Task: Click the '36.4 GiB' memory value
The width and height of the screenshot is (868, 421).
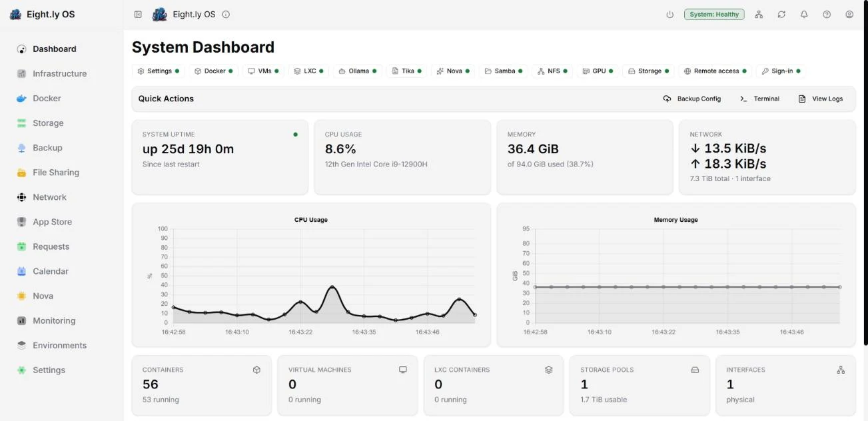Action: click(x=533, y=149)
